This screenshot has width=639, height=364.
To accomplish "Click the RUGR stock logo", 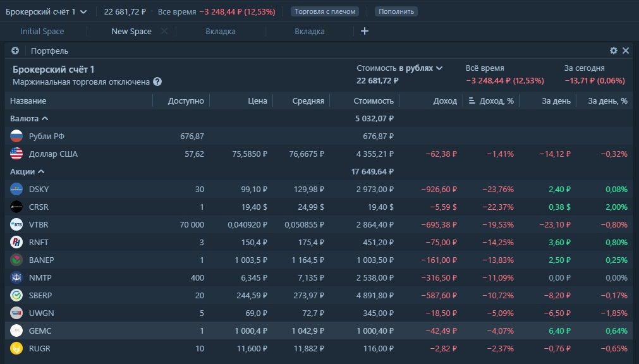I will click(16, 348).
